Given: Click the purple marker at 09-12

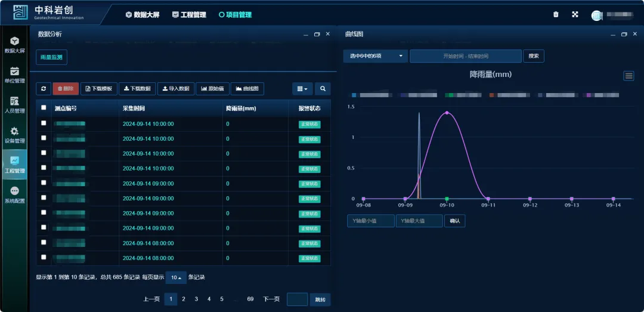Looking at the screenshot, I should 530,199.
